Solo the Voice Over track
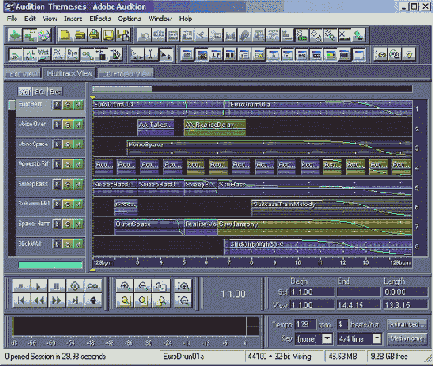The height and width of the screenshot is (366, 433). pos(68,125)
